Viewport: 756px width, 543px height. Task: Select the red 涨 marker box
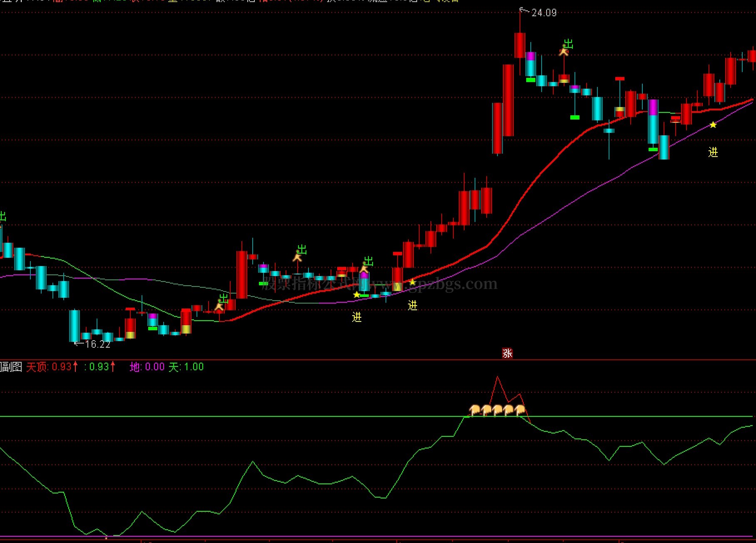(507, 353)
